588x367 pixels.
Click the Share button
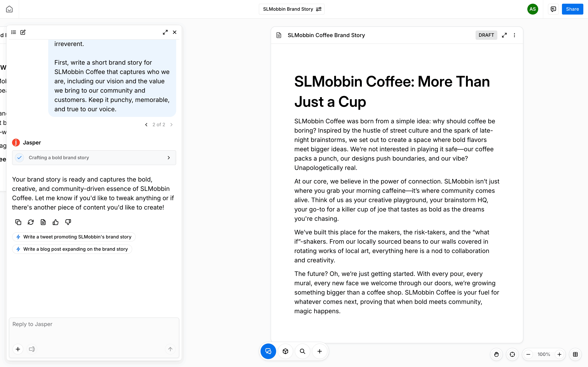pos(572,9)
